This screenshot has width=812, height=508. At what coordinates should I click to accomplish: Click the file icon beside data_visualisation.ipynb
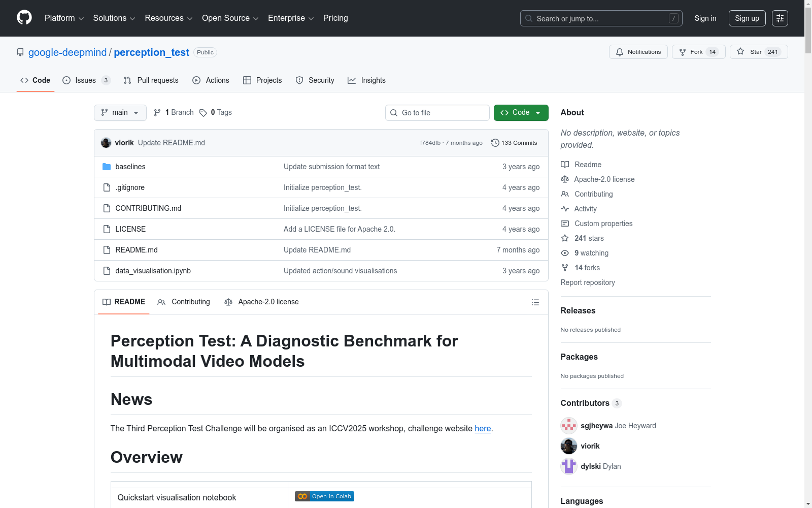(x=107, y=271)
